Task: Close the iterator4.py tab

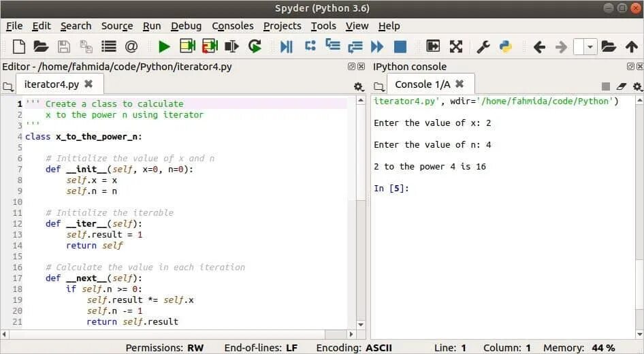Action: 88,84
